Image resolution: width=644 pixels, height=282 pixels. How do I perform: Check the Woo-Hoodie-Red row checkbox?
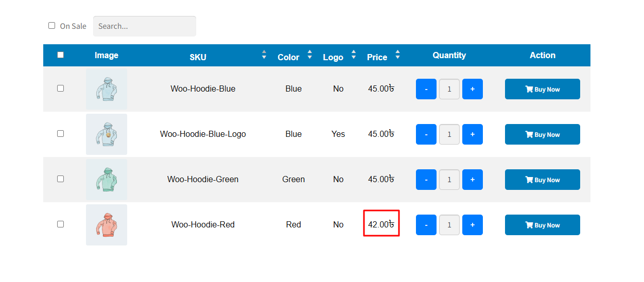tap(60, 224)
